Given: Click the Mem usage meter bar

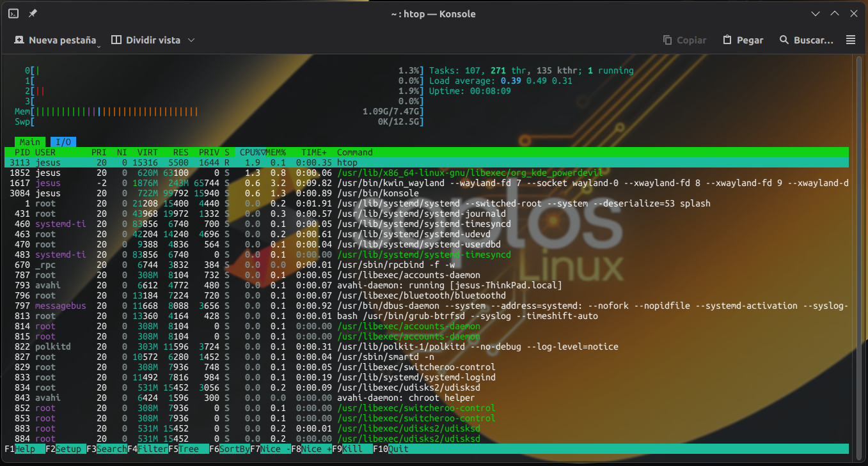Looking at the screenshot, I should [x=219, y=111].
